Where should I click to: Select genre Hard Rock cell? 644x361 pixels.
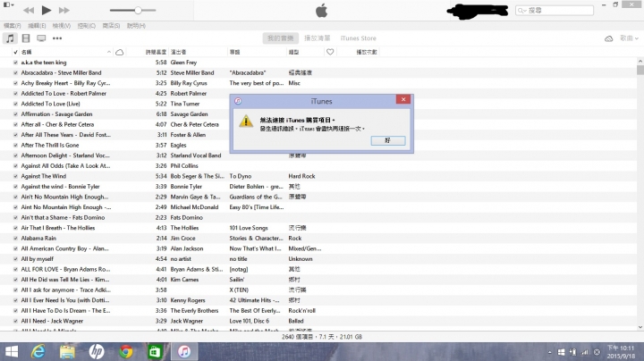[x=302, y=176]
